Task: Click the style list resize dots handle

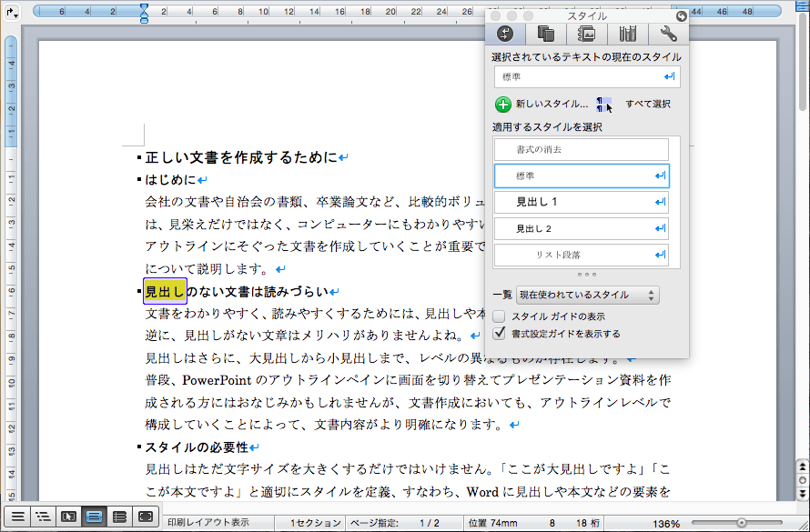Action: [x=587, y=275]
